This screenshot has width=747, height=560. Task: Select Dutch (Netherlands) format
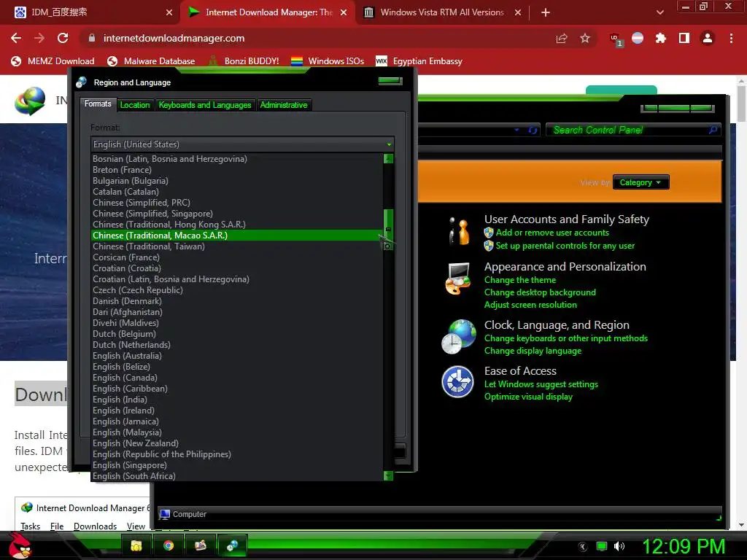point(237,345)
